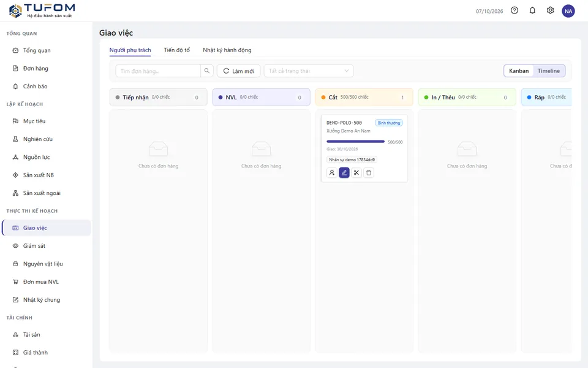Click the In / Thêu column header

(x=467, y=98)
